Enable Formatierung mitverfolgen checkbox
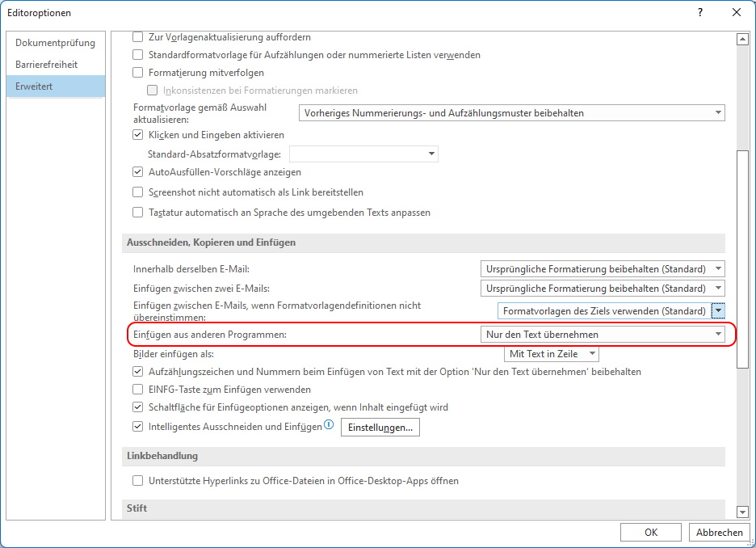756x548 pixels. [138, 73]
